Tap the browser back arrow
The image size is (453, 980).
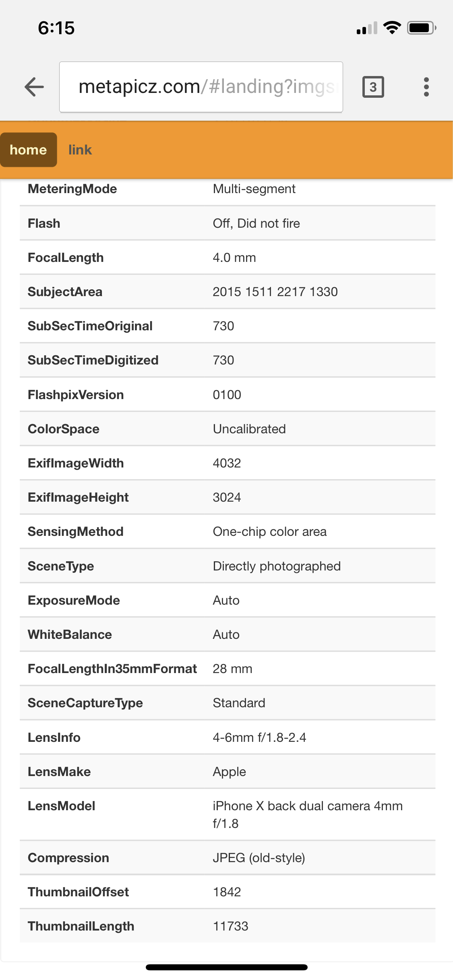click(x=34, y=87)
